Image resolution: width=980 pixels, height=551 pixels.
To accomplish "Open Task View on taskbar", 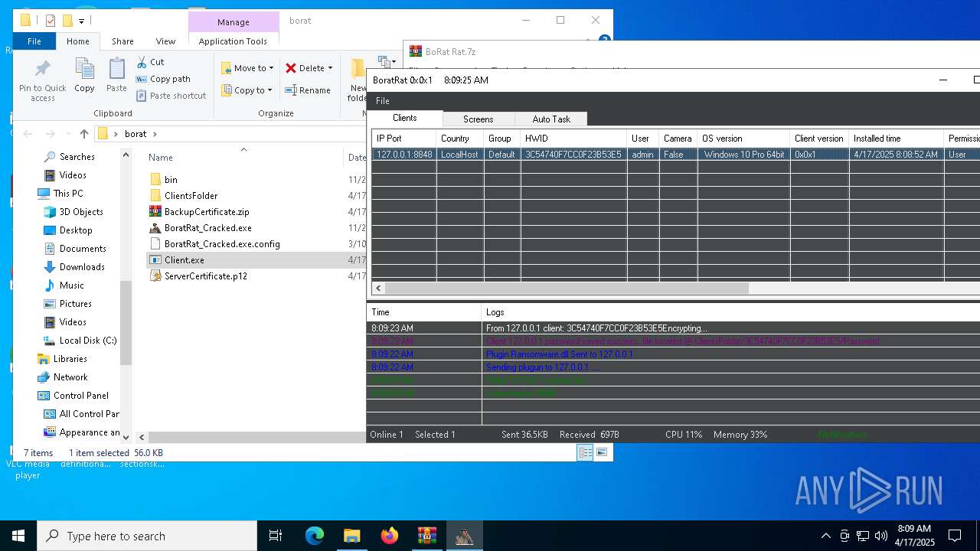I will click(x=276, y=536).
